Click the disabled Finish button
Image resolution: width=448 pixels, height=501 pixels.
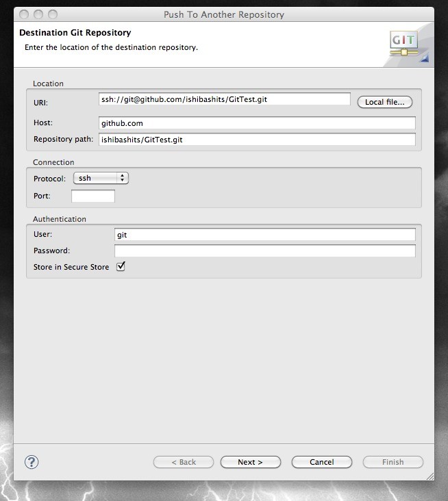[x=393, y=462]
